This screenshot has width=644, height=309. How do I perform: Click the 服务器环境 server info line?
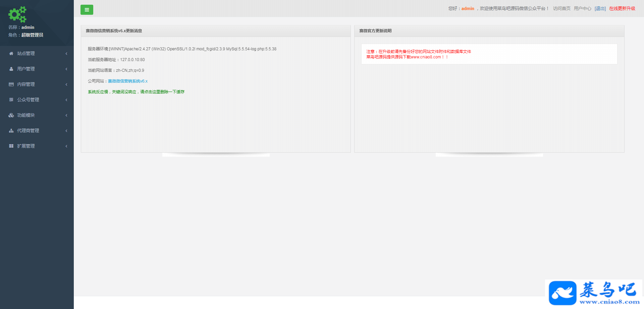click(x=182, y=49)
